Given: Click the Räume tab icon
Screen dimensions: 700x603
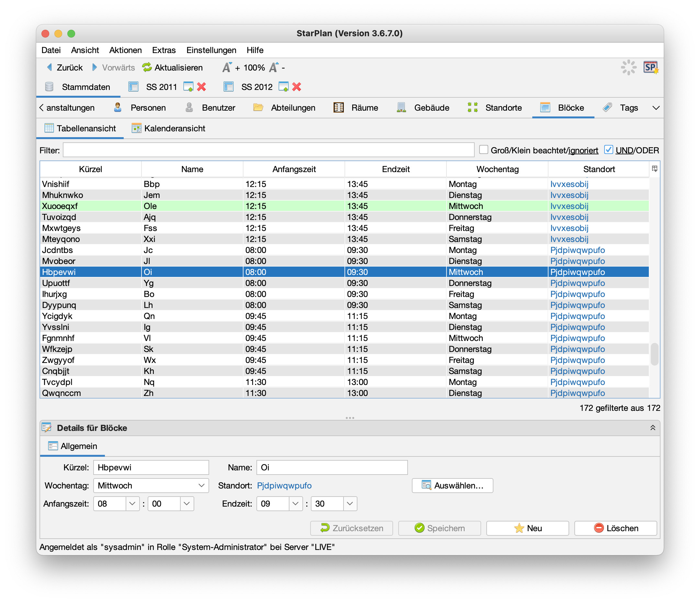Looking at the screenshot, I should 339,108.
